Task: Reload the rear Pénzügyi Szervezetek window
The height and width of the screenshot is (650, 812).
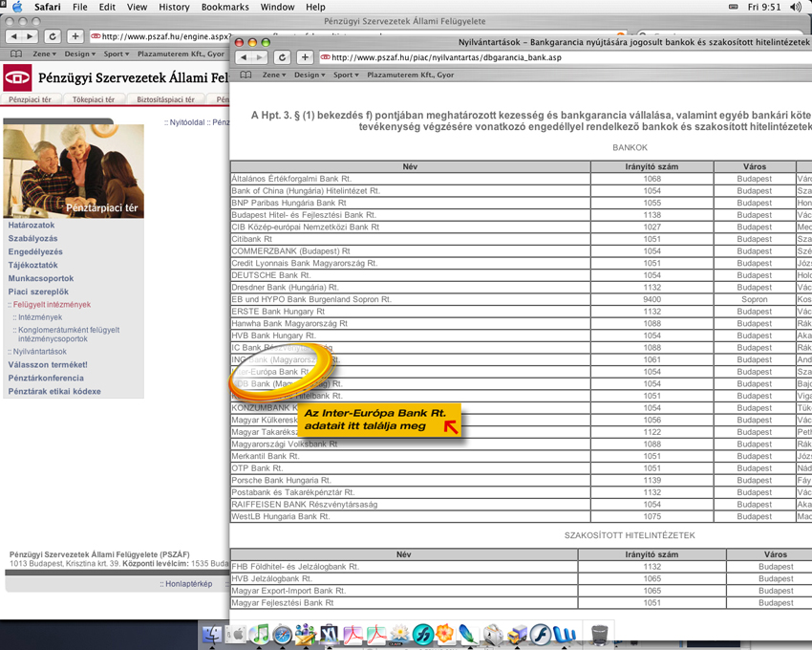Action: tap(52, 36)
